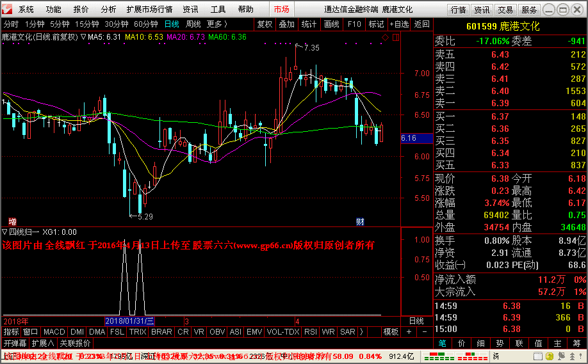
Task: Select the MACD indicator tab
Action: [x=54, y=332]
